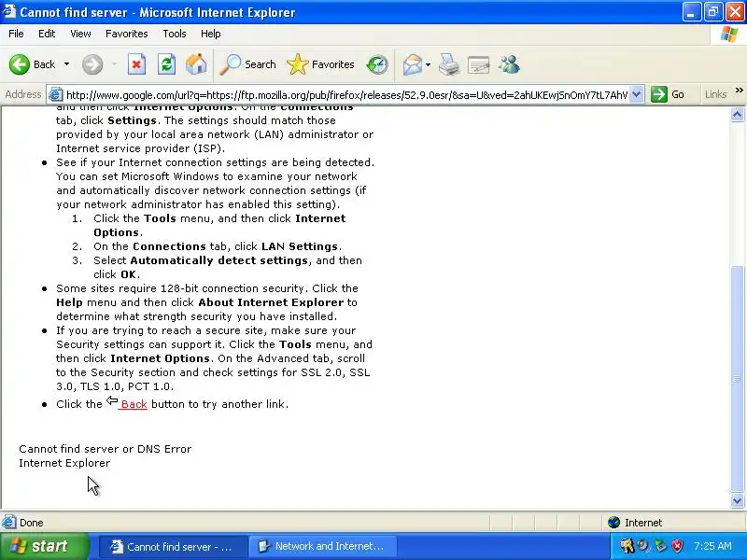Click the Links toolbar label

(x=715, y=94)
